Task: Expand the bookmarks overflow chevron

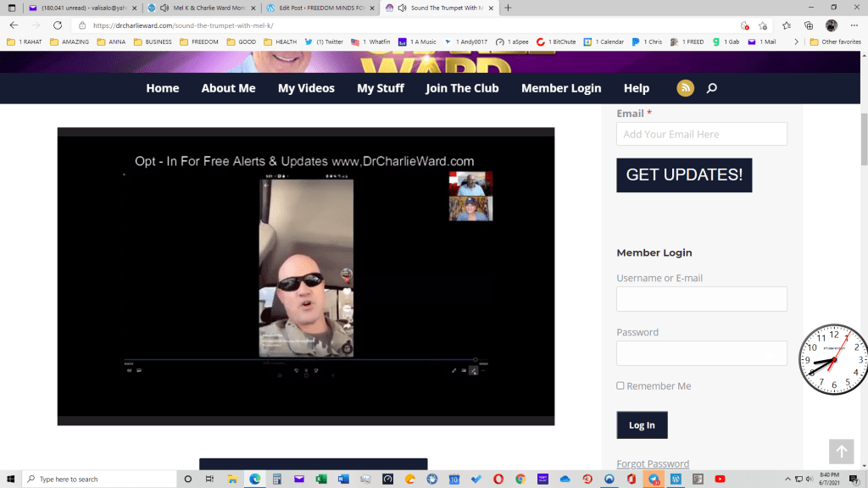Action: coord(796,42)
